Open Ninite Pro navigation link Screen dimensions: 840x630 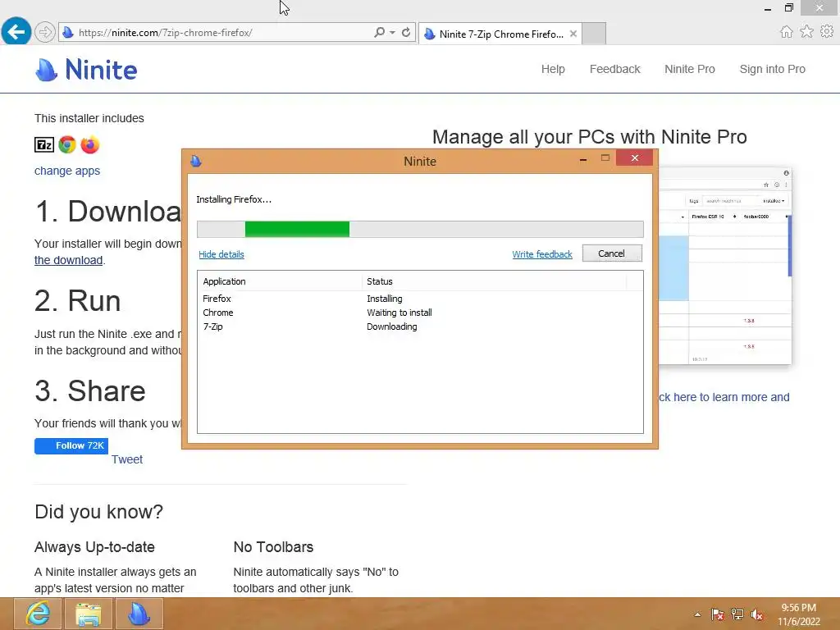pos(689,69)
